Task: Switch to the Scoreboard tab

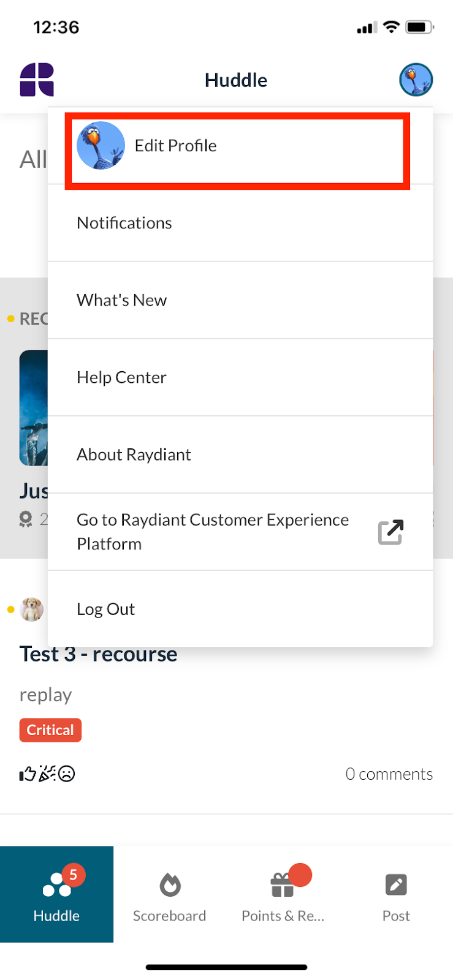Action: point(170,894)
